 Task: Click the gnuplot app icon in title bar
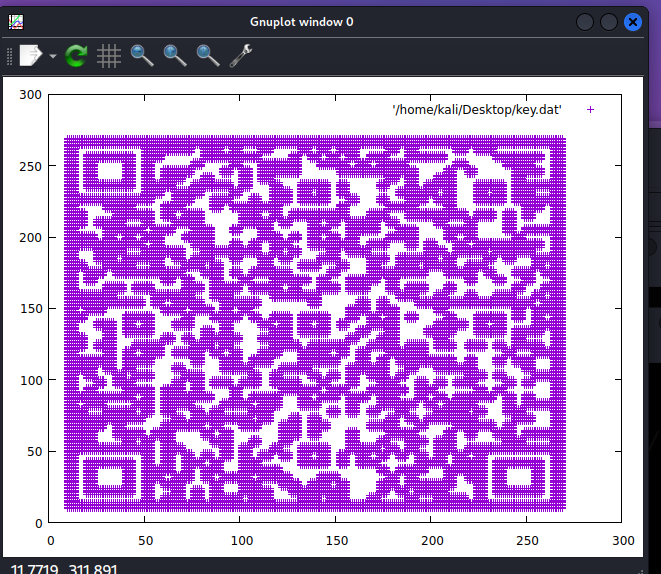coord(16,22)
